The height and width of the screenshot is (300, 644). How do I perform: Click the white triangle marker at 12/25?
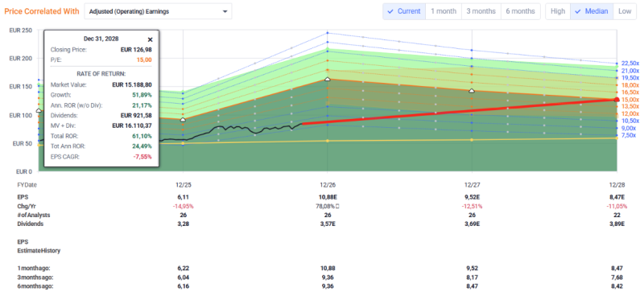[x=184, y=119]
